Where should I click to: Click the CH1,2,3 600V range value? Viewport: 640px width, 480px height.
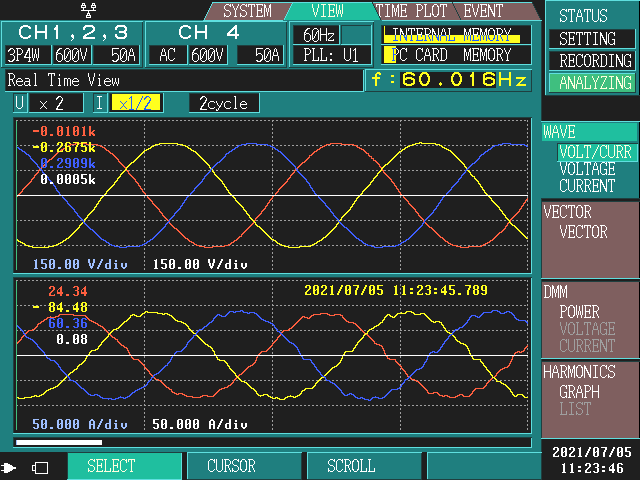72,55
